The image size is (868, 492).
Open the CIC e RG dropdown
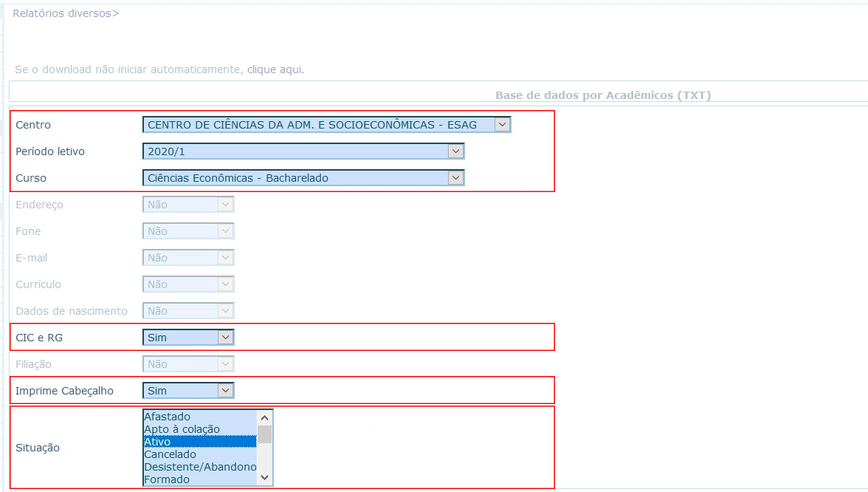[x=188, y=338]
